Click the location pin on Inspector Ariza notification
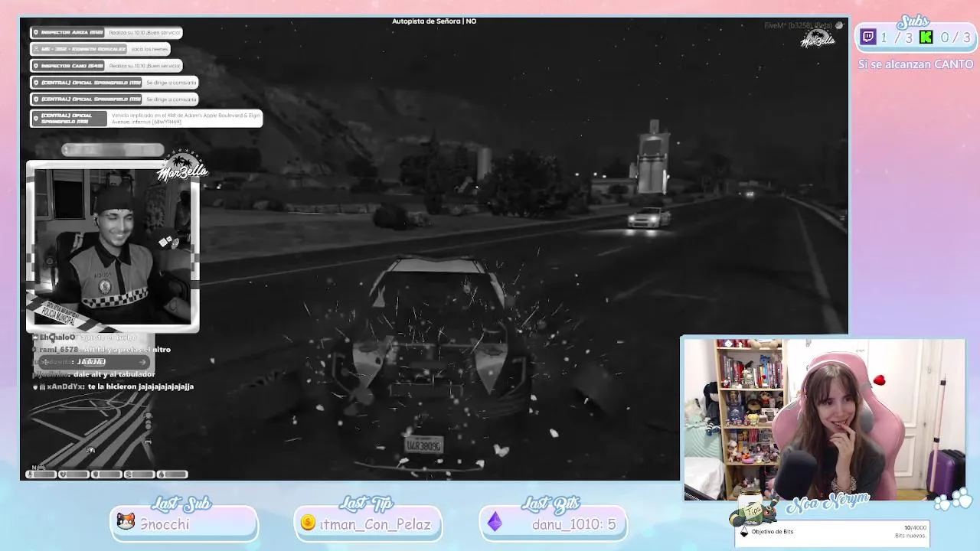980x551 pixels. click(35, 32)
